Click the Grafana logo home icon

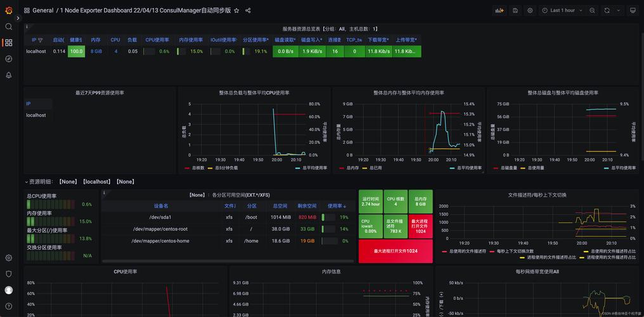coord(9,10)
